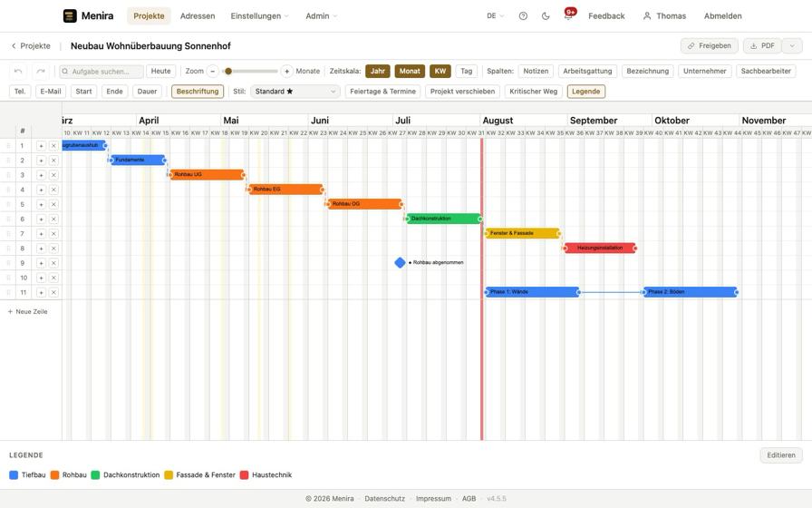The height and width of the screenshot is (508, 812).
Task: Open Feiertage & Termine
Action: 382,92
